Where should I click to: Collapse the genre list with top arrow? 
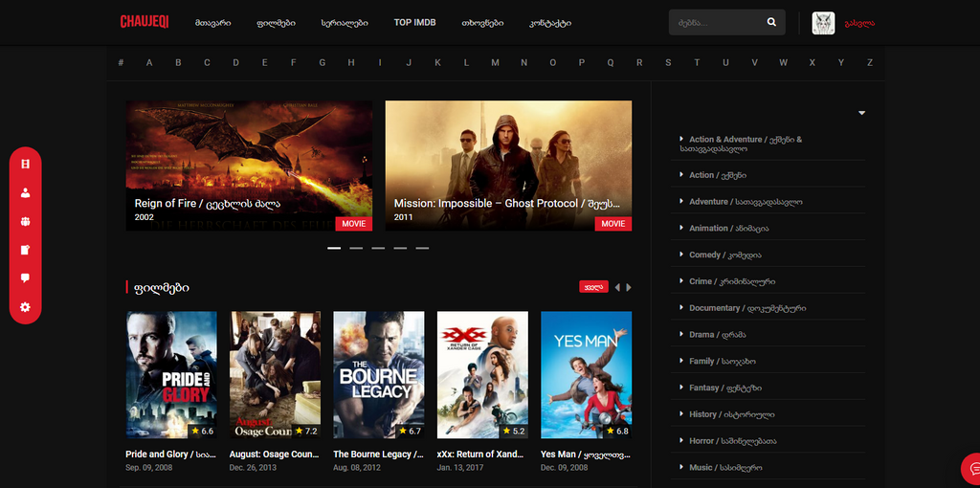[862, 113]
